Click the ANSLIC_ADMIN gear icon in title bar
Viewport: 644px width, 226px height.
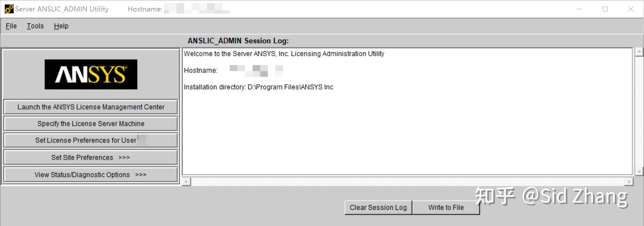(9, 9)
